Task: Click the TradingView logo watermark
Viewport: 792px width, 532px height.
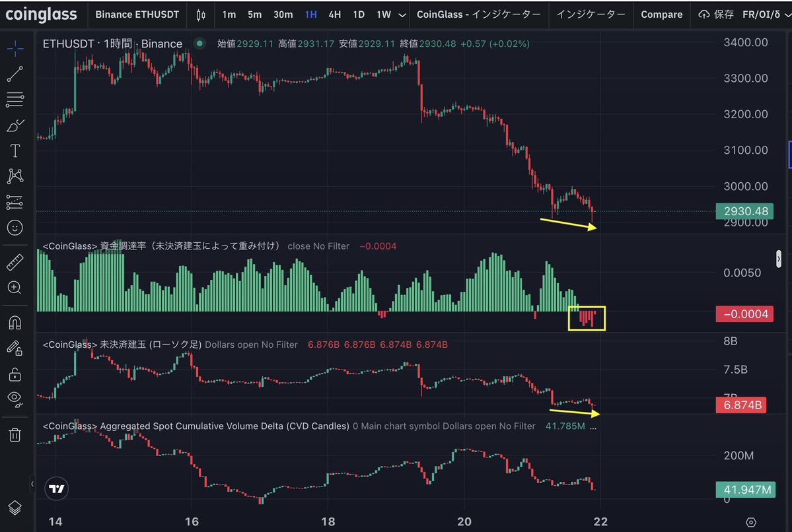Action: [x=56, y=488]
